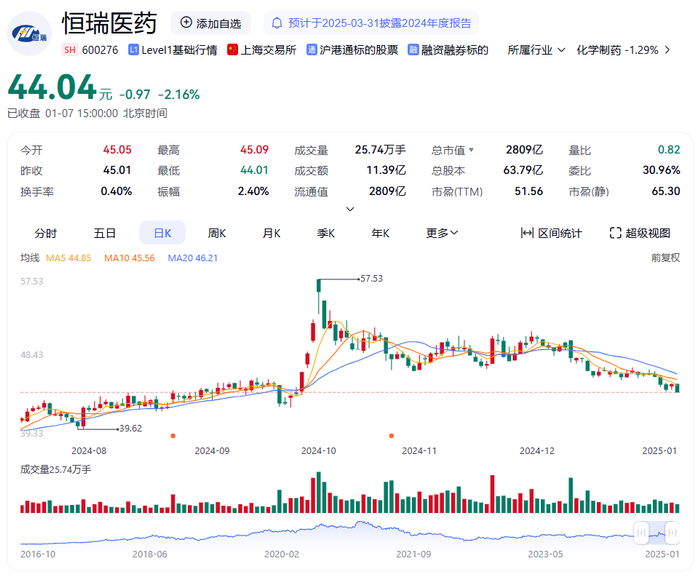Image resolution: width=700 pixels, height=577 pixels.
Task: Click 最高 value 45.09
Action: (x=254, y=150)
